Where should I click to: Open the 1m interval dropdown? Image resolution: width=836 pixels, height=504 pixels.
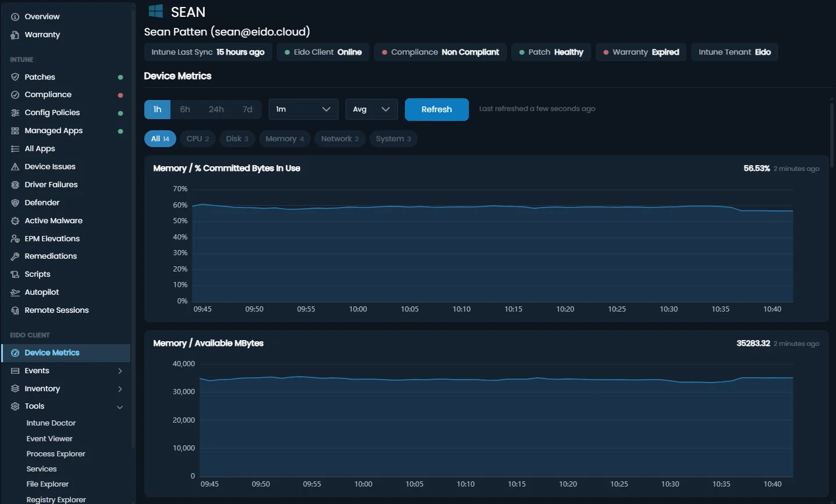coord(304,109)
